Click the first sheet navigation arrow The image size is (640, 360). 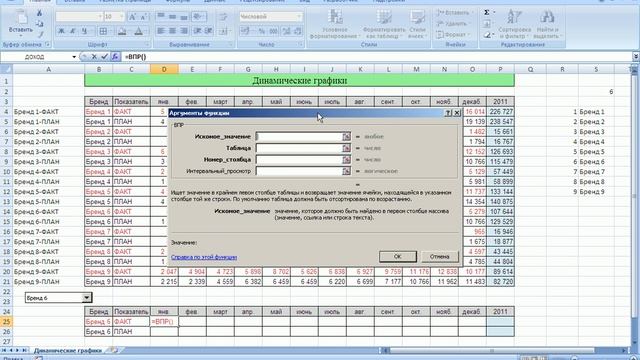click(4, 351)
